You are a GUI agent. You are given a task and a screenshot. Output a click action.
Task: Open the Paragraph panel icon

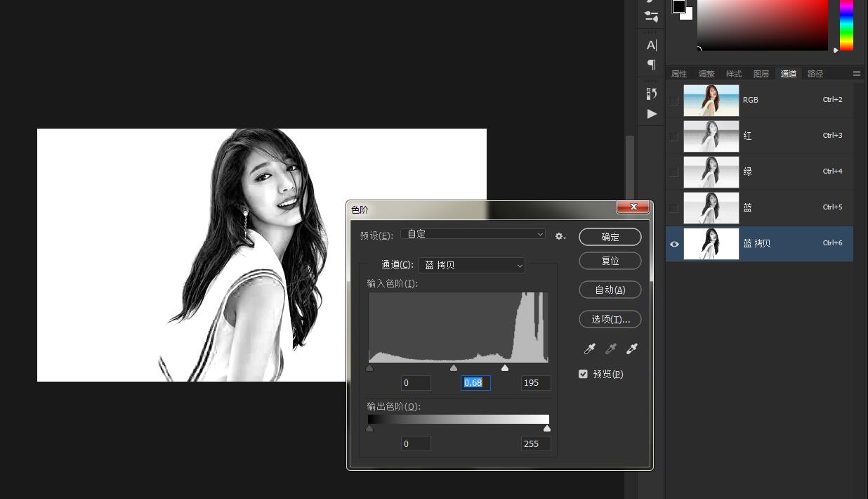coord(651,65)
